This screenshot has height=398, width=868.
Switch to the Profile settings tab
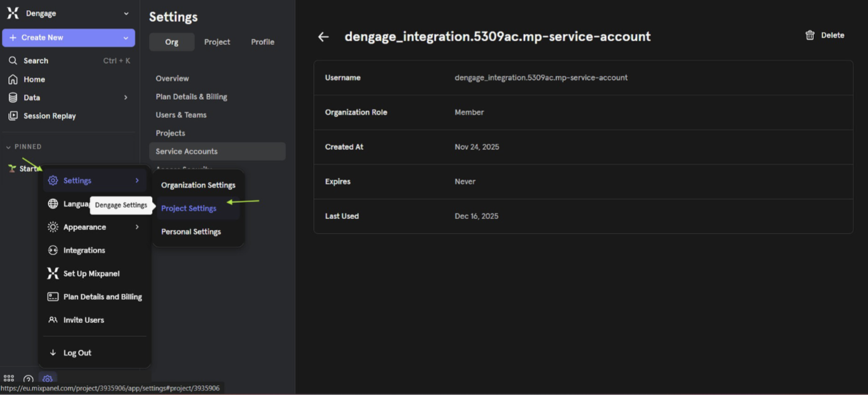[263, 42]
